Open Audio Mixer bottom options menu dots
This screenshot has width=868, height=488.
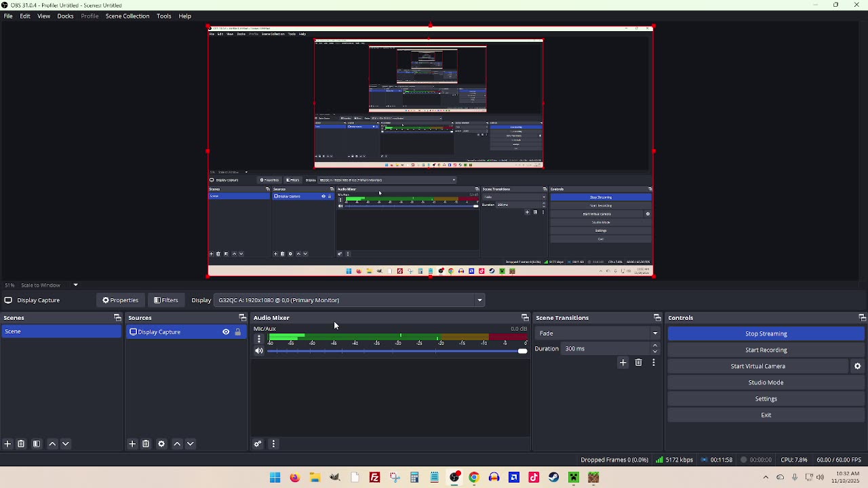tap(273, 444)
